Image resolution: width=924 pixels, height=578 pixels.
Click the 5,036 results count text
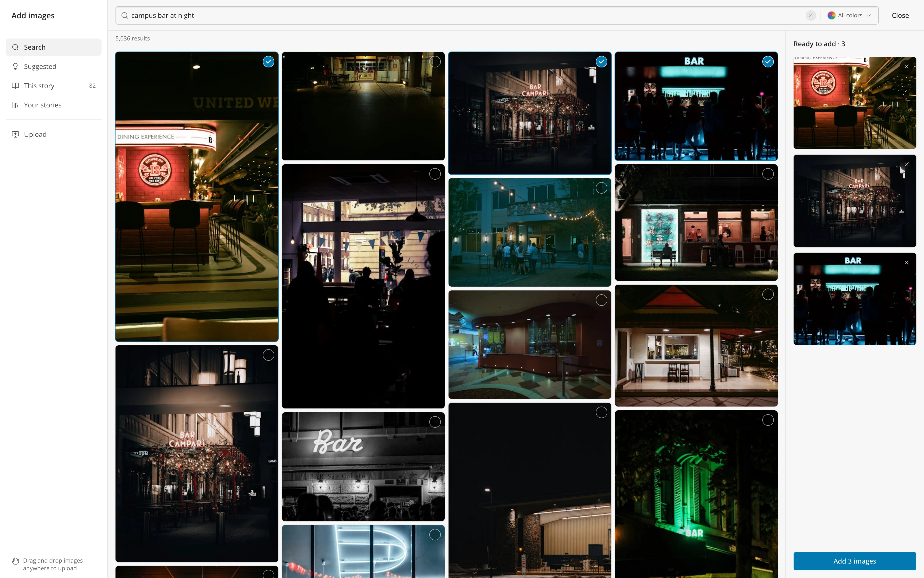(x=133, y=38)
